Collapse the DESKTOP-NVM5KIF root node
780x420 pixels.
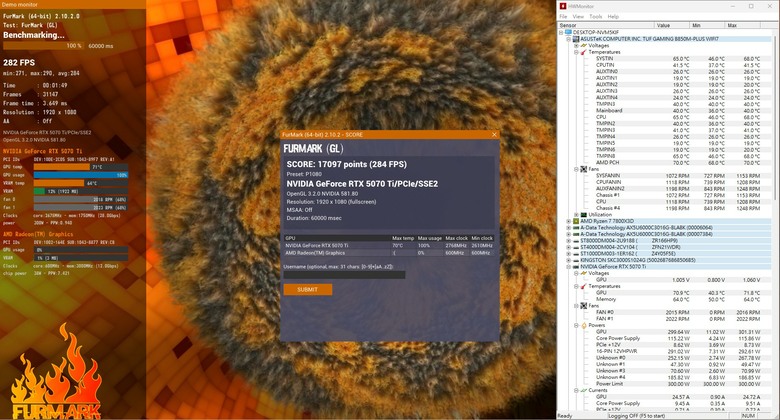[561, 32]
